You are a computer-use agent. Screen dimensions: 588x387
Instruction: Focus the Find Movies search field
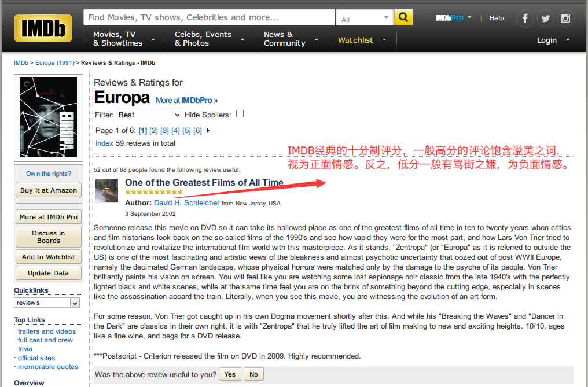click(x=210, y=17)
